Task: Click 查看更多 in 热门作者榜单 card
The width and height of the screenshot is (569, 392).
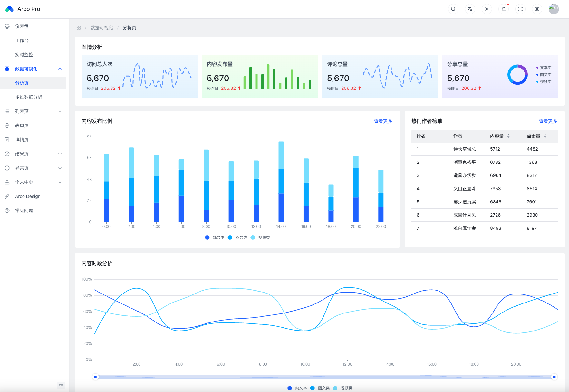Action: (x=548, y=121)
